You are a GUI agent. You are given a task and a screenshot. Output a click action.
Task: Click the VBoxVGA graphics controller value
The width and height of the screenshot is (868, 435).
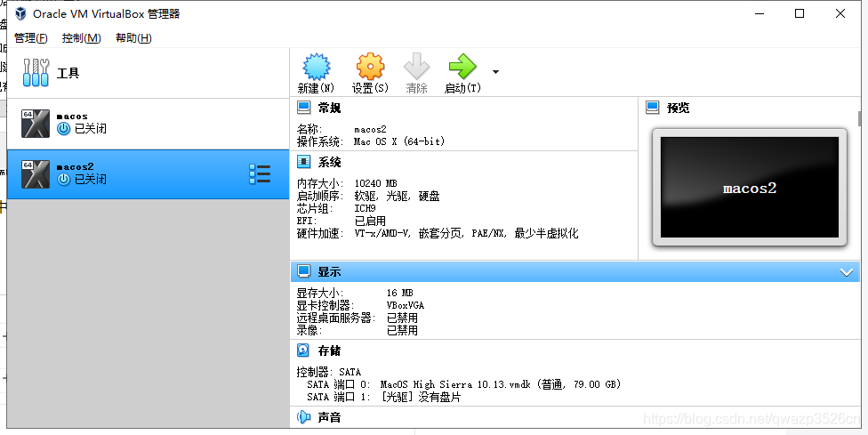coord(406,305)
